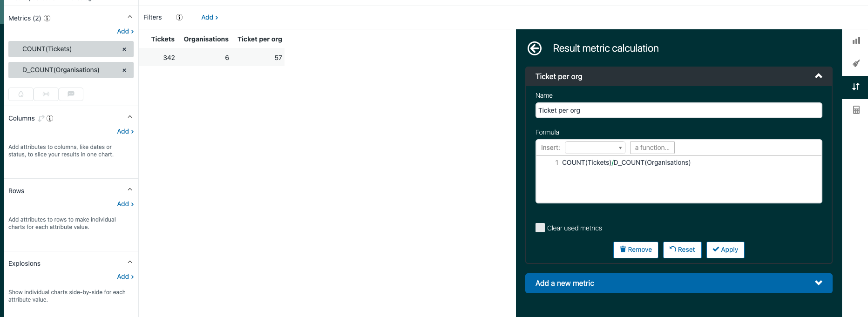Screen dimensions: 868x317
Task: Click the water drop icon below metrics
Action: [21, 94]
